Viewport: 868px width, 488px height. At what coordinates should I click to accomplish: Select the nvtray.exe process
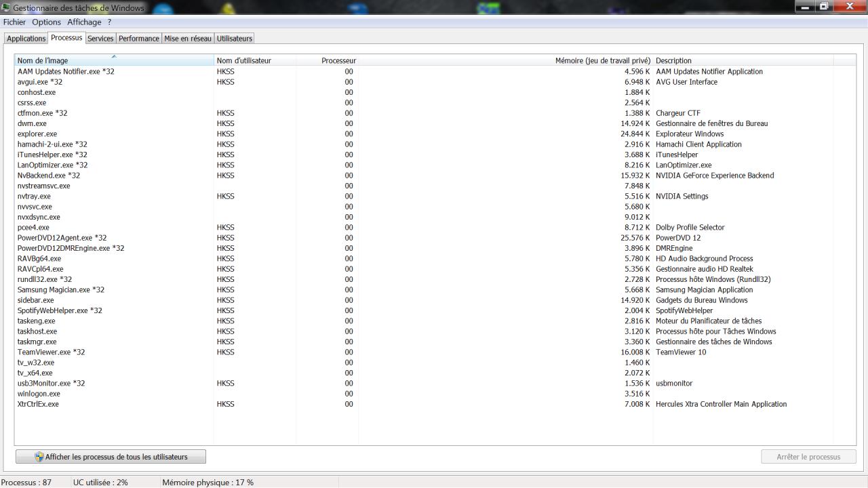435,196
